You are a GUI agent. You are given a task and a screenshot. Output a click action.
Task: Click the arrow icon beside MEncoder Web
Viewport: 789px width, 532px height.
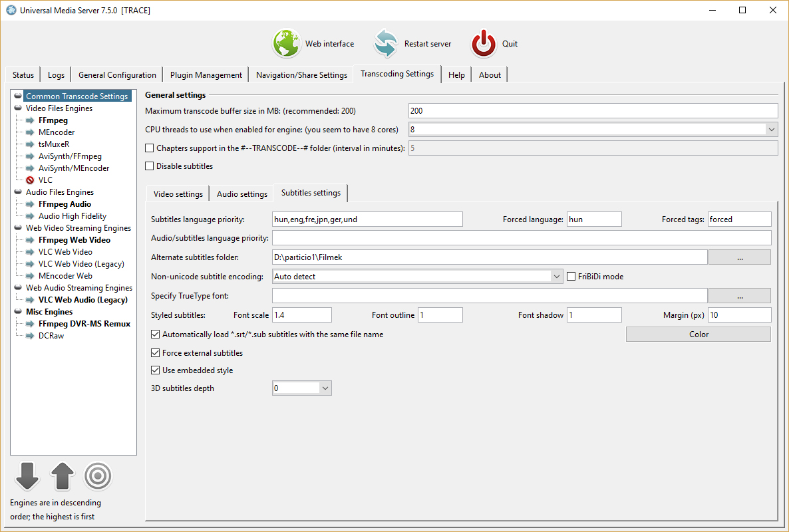pos(30,276)
